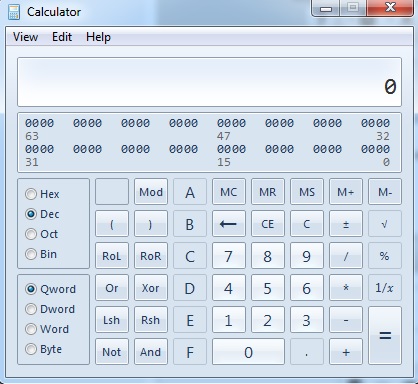418x384 pixels.
Task: Click the number 4 key
Action: click(229, 288)
